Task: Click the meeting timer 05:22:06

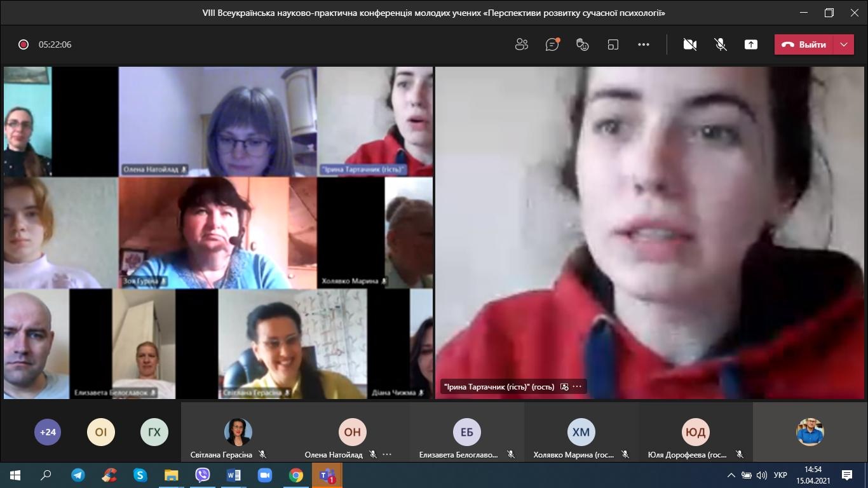Action: pos(55,44)
